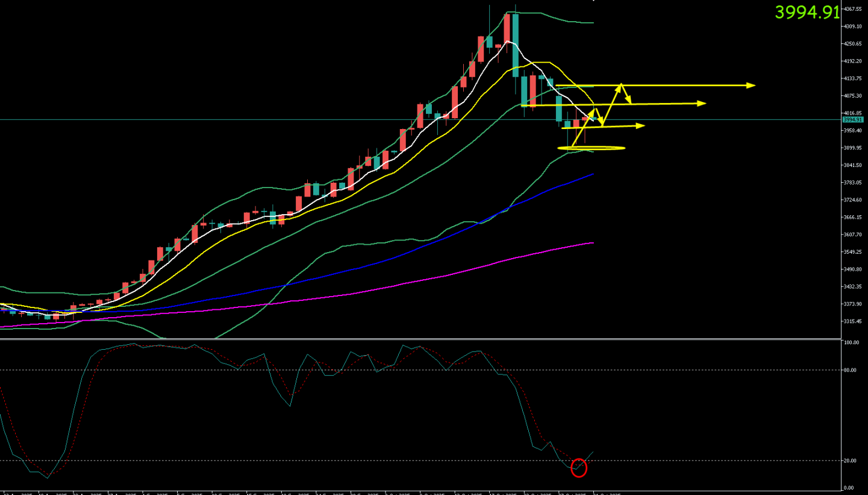The width and height of the screenshot is (868, 495).
Task: Click the divider between price chart and oscillator
Action: pyautogui.click(x=422, y=339)
